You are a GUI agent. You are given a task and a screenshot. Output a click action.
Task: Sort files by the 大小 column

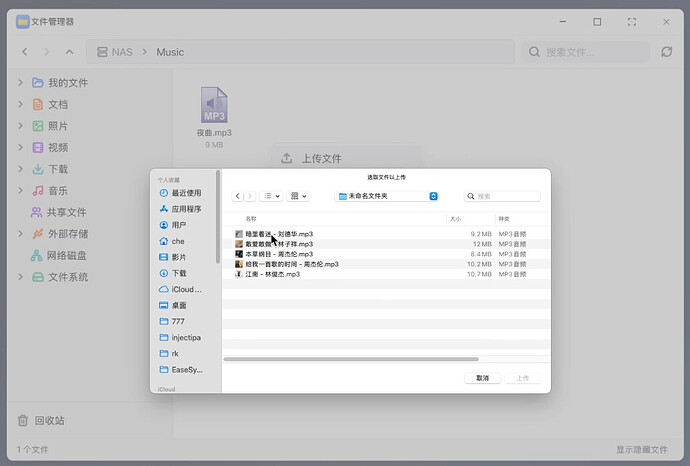tap(455, 218)
